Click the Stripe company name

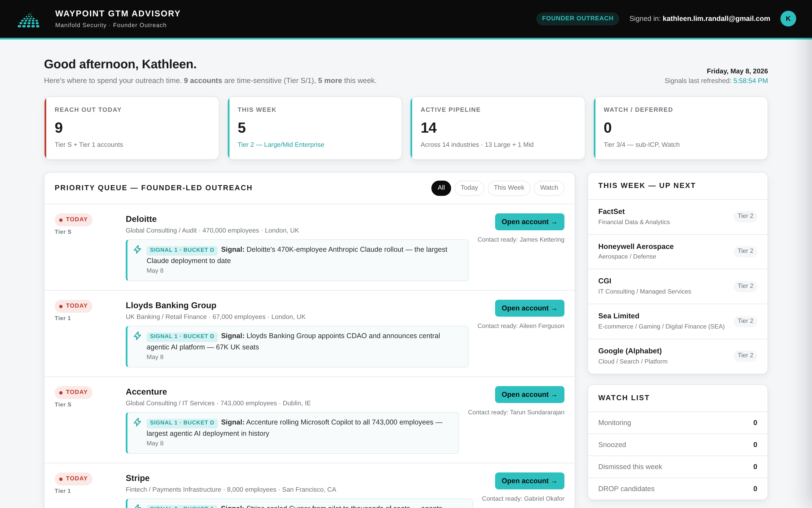click(138, 478)
